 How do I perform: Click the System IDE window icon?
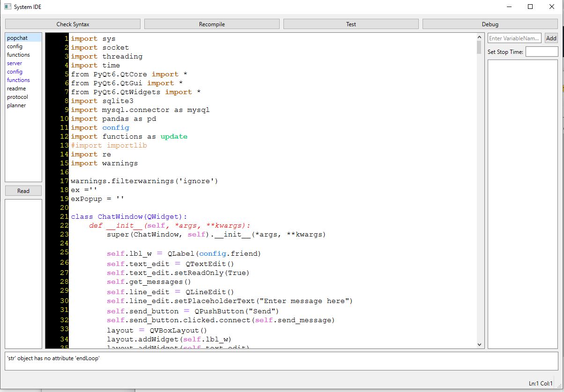[x=7, y=7]
